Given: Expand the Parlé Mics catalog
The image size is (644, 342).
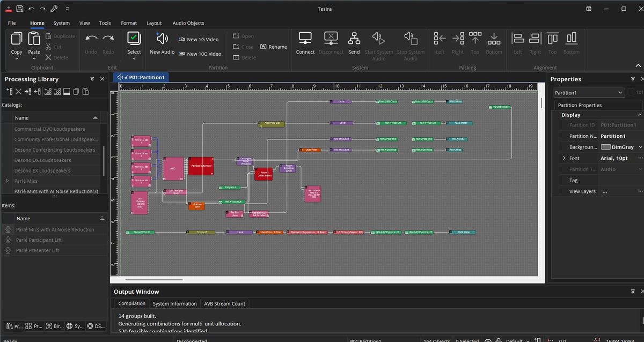Looking at the screenshot, I should pos(7,181).
